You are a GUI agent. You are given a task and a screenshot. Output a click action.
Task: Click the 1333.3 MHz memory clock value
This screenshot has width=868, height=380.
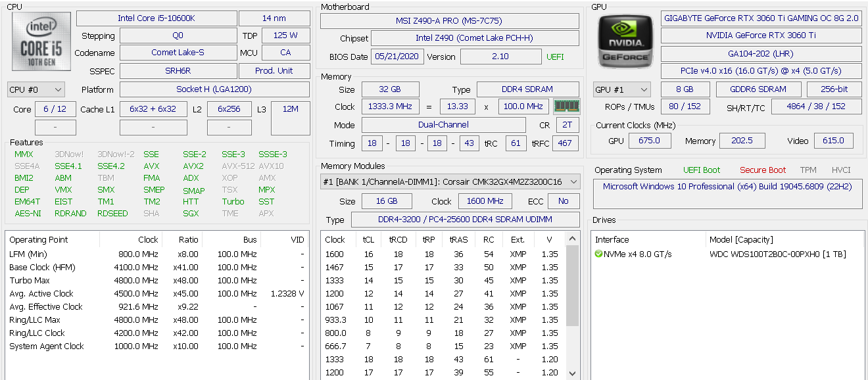tap(389, 107)
